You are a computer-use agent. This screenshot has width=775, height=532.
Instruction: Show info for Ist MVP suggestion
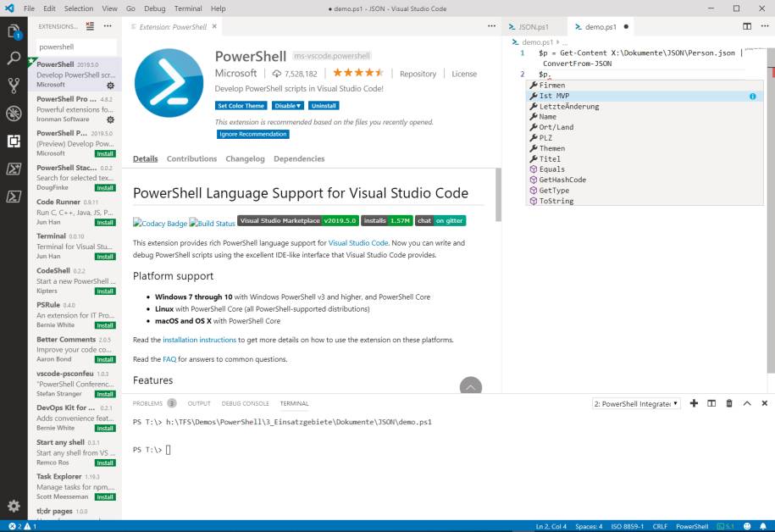(x=752, y=97)
